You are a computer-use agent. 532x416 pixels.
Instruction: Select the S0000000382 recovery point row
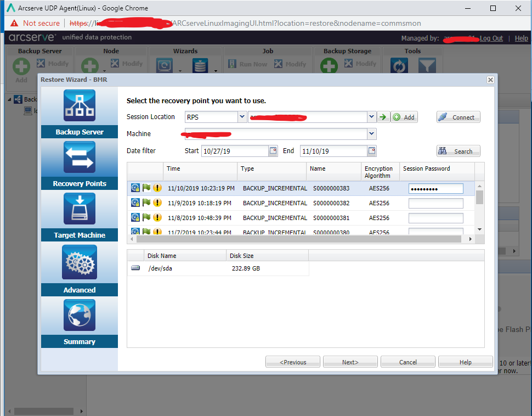[301, 203]
